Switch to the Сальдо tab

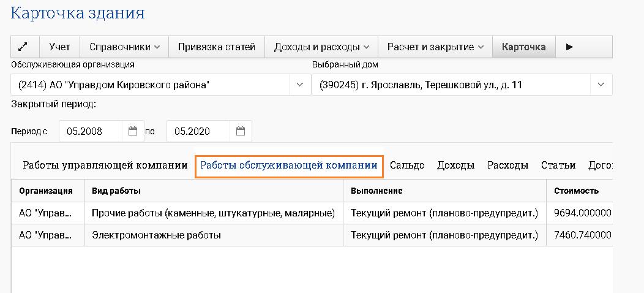coord(407,166)
